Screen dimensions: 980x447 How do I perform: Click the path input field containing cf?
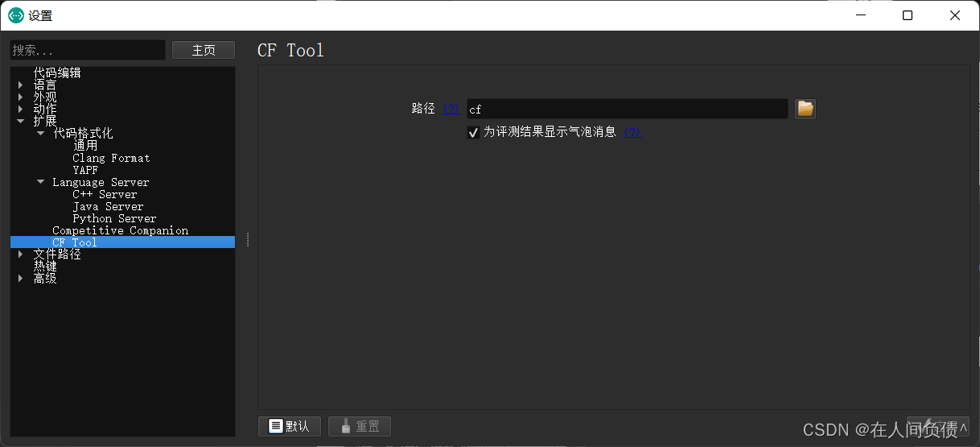[628, 109]
